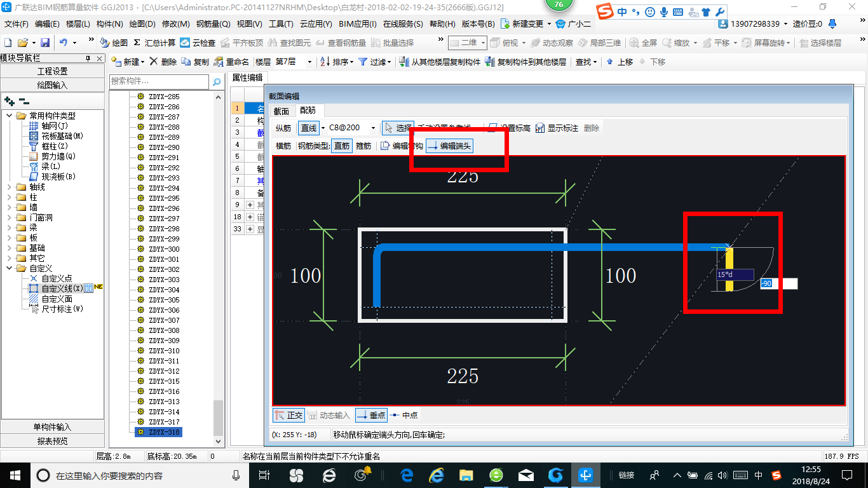Expand the 门窗洞 folder

pyautogui.click(x=10, y=217)
